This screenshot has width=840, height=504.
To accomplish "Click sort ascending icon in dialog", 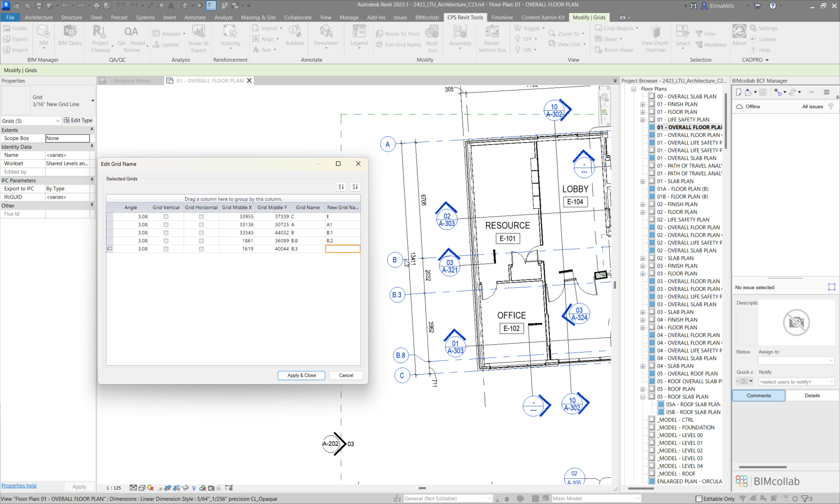I will pyautogui.click(x=341, y=187).
